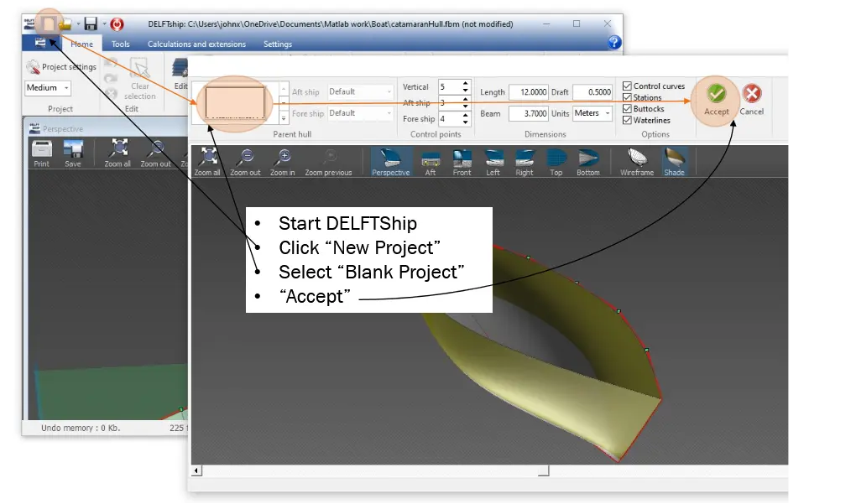This screenshot has width=856, height=504.
Task: Open the Calculations and extensions tab
Action: pyautogui.click(x=196, y=44)
